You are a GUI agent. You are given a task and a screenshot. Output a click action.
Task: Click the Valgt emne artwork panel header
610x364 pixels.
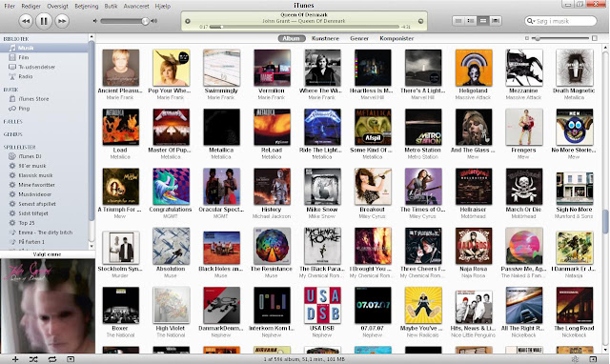pos(47,254)
